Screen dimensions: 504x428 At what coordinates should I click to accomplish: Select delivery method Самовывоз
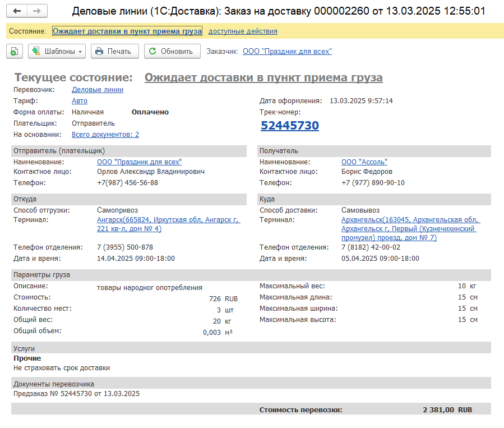tap(360, 210)
